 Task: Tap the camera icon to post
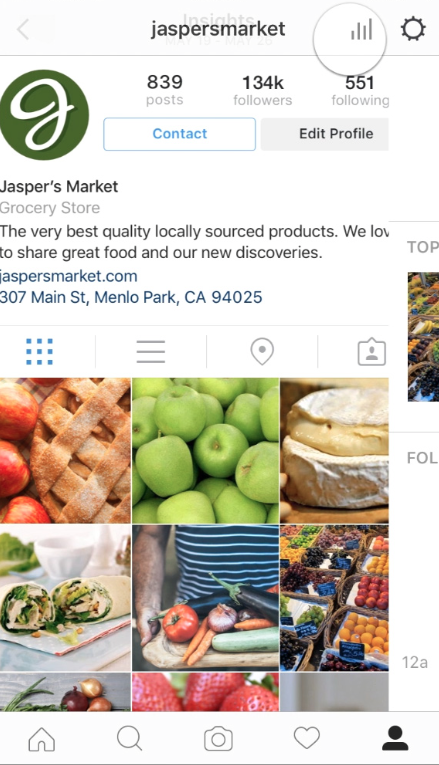tap(218, 739)
